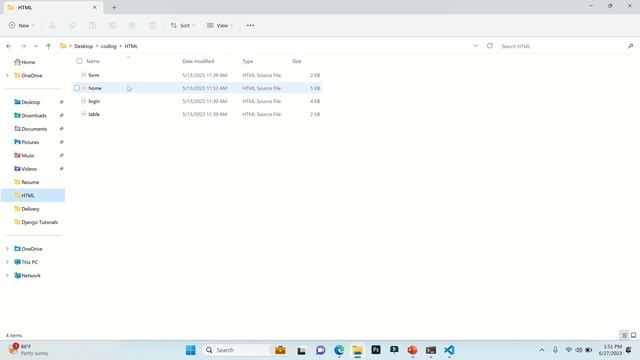The height and width of the screenshot is (360, 640).
Task: Open the Wi-Fi network tray icon
Action: [x=568, y=350]
